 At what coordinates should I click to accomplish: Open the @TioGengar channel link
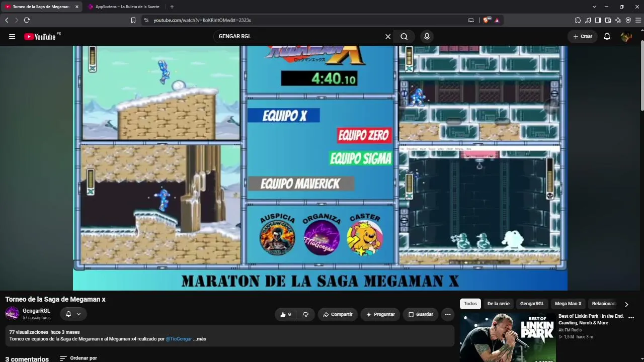click(x=179, y=339)
